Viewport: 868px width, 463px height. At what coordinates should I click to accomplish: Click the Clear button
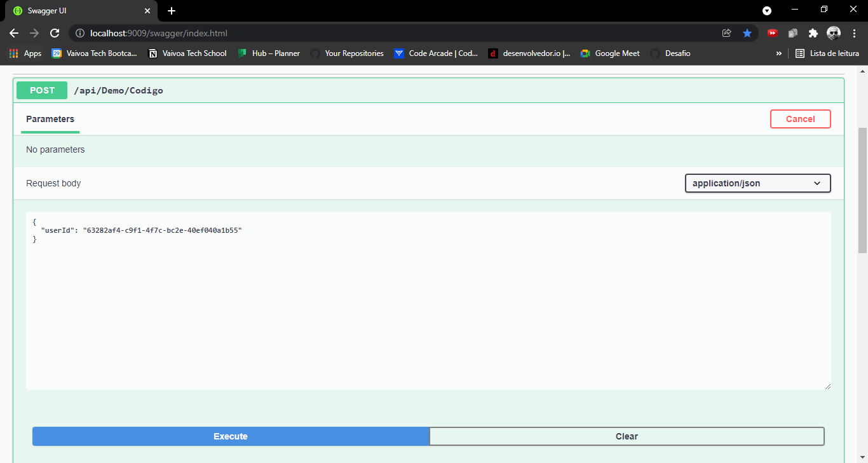[x=627, y=436]
